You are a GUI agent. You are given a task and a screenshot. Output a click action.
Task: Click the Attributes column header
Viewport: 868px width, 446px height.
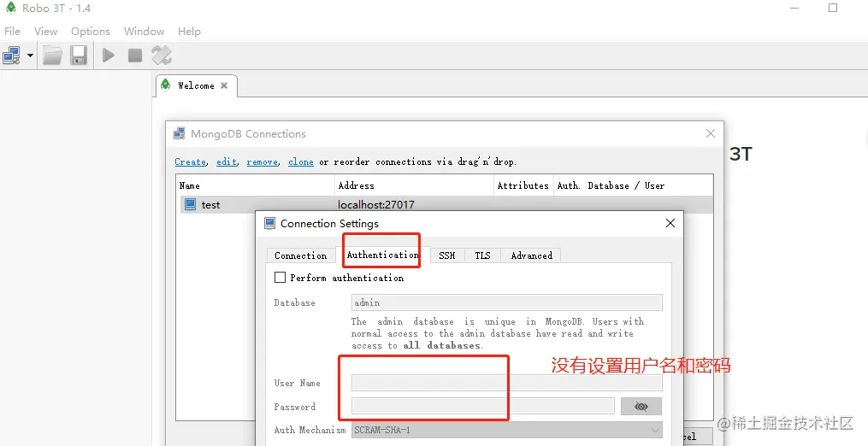point(523,185)
